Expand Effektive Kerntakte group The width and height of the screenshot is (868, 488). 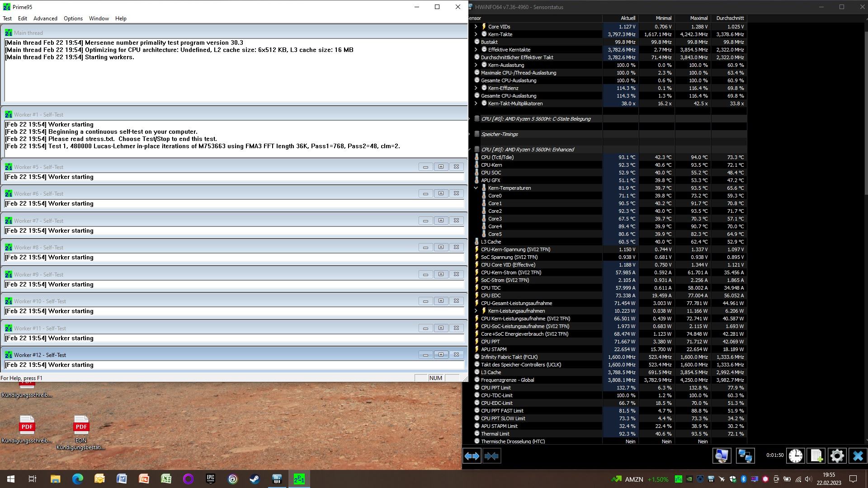pyautogui.click(x=476, y=50)
